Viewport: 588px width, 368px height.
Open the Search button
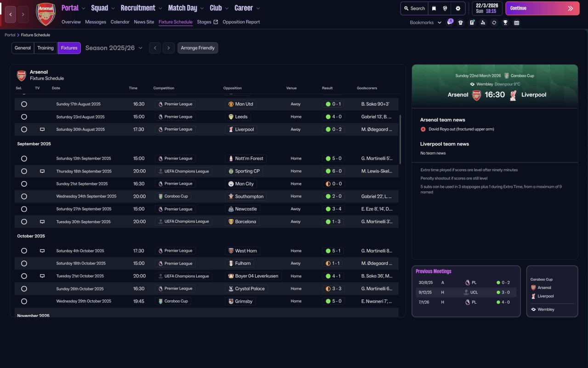pos(414,8)
